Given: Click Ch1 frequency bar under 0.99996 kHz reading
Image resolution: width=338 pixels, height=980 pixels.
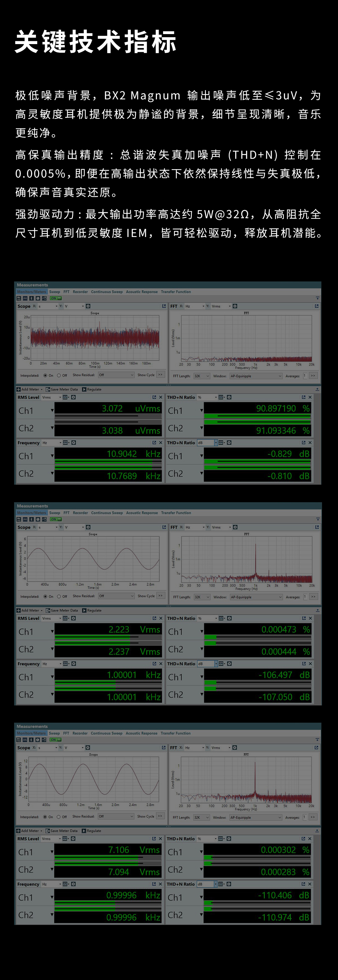Looking at the screenshot, I should [108, 902].
